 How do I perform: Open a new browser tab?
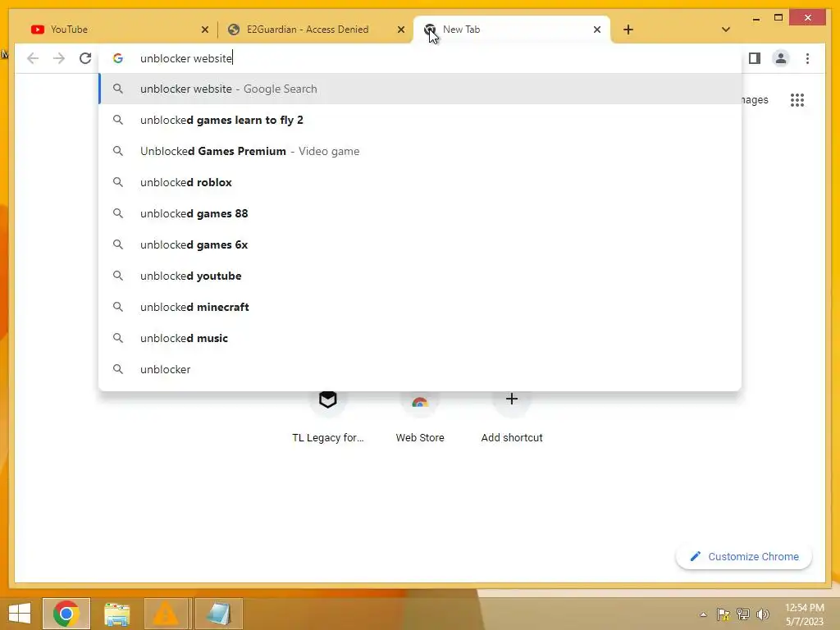[628, 30]
